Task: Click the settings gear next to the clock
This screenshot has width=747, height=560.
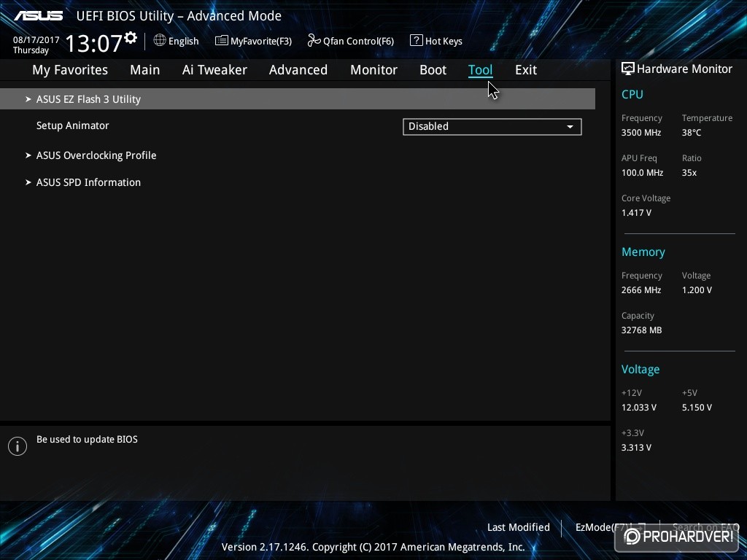Action: click(131, 38)
